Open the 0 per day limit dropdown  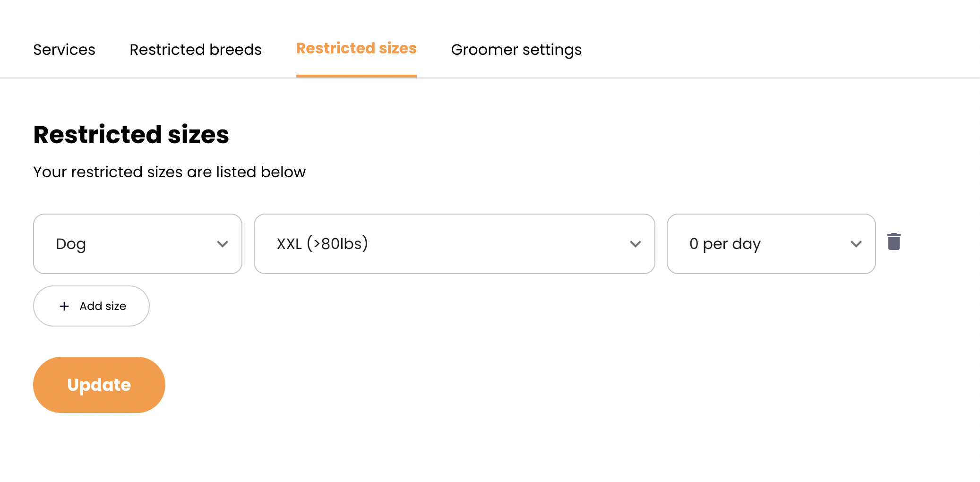tap(771, 244)
